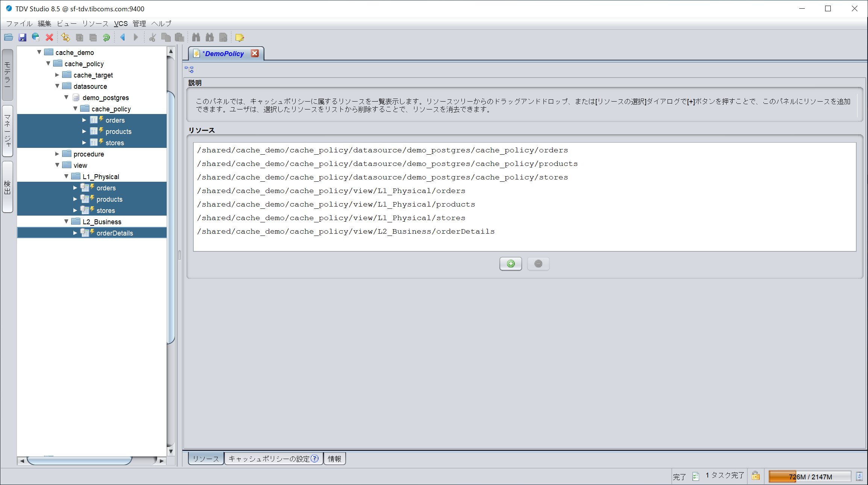Click the clipboard paste toolbar icon
The image size is (868, 485).
[x=179, y=37]
